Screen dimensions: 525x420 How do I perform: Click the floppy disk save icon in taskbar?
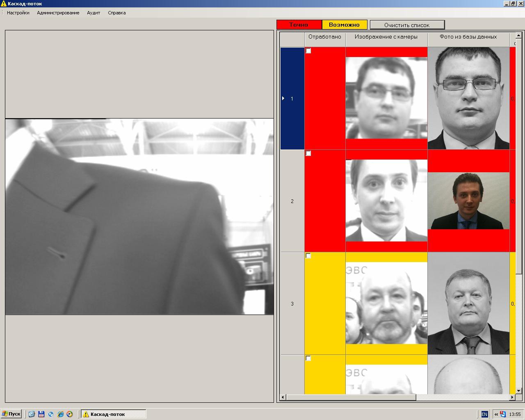41,414
